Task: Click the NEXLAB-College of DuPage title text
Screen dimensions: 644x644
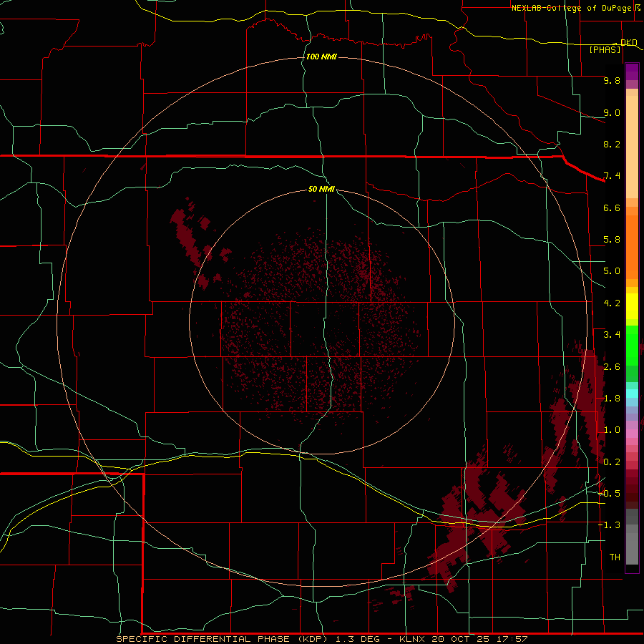Action: (x=571, y=8)
